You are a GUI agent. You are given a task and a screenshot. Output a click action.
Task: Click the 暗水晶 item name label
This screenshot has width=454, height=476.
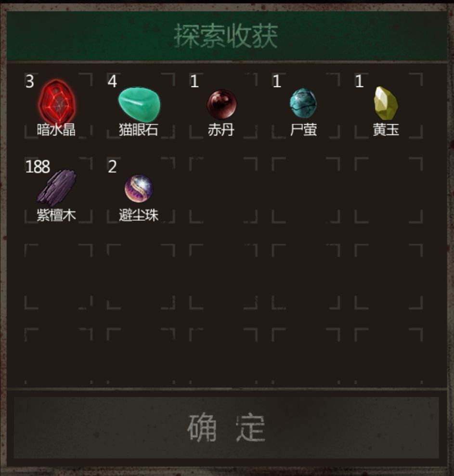[56, 130]
